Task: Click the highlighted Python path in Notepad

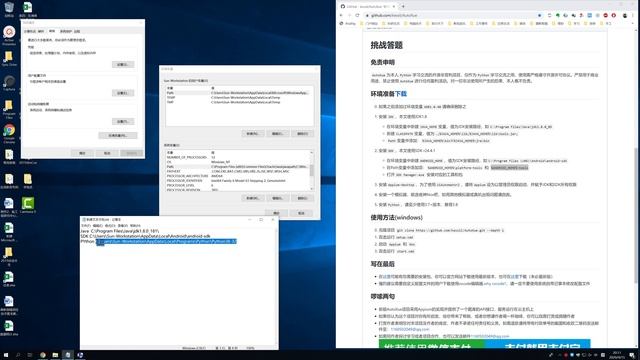Action: click(167, 241)
